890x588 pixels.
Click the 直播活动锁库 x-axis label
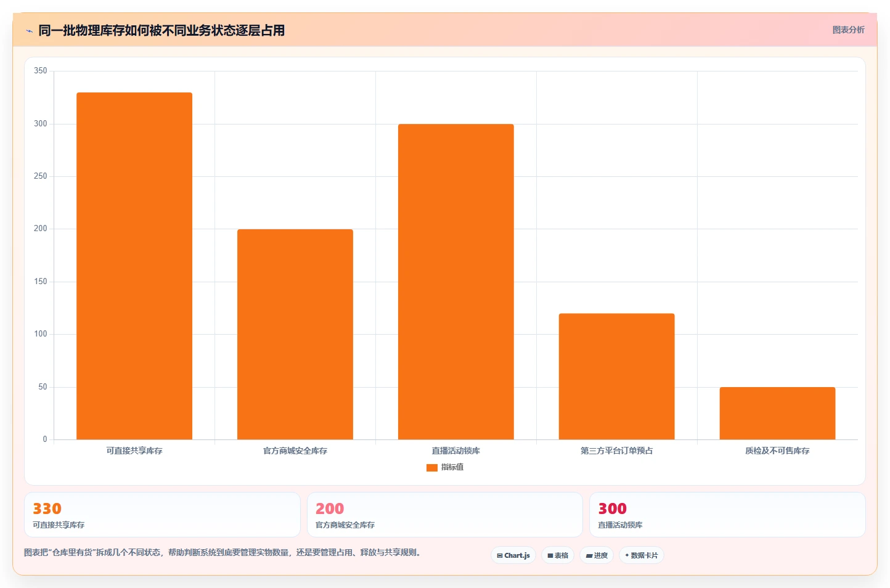(x=456, y=451)
